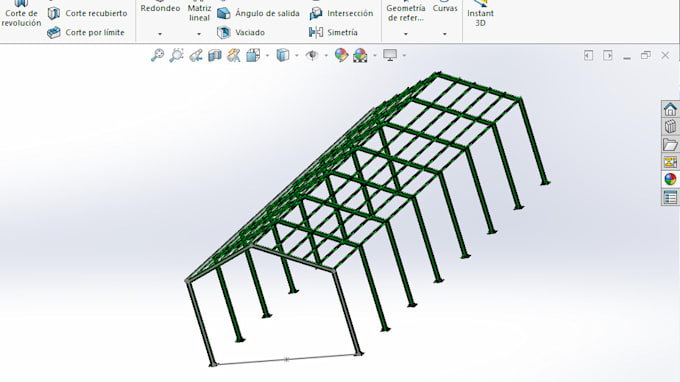Activate the Ángulo de salida tool
Image resolution: width=680 pixels, height=382 pixels.
pyautogui.click(x=258, y=13)
